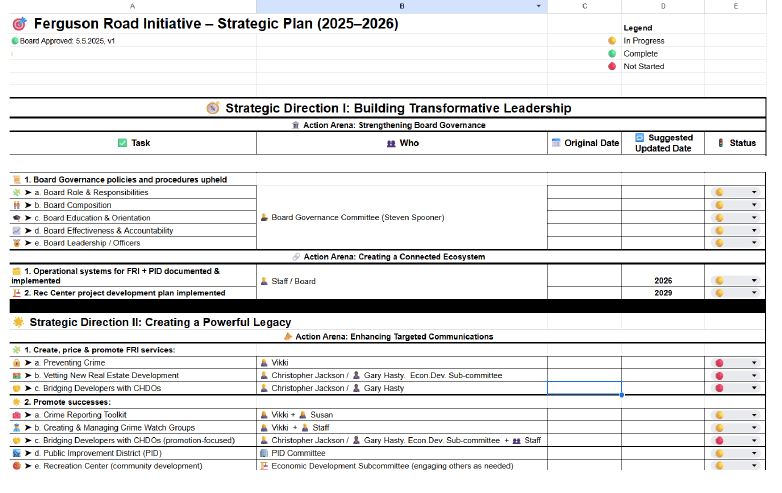Click the column B filter arrow
This screenshot has height=493, width=782.
click(539, 6)
